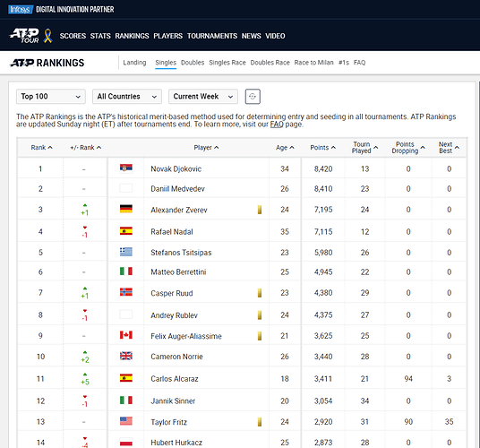The image size is (480, 448).
Task: Open the FAQ tab in rankings menu
Action: 359,63
